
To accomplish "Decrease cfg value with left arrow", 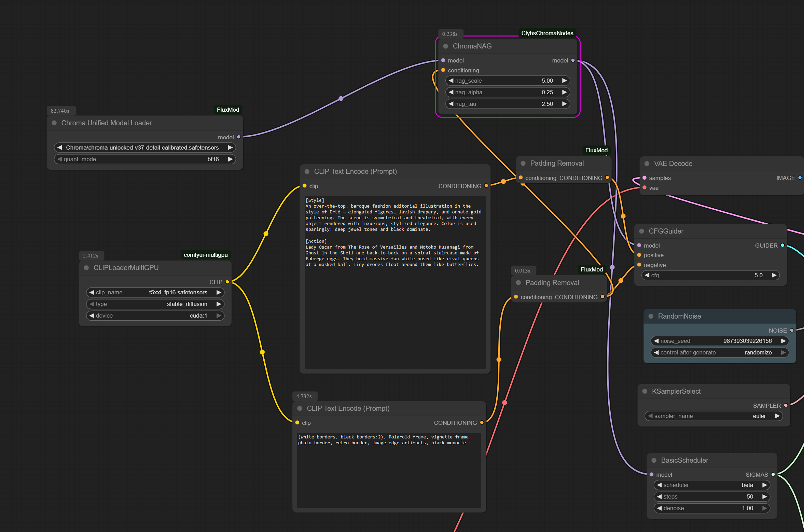I will coord(647,275).
